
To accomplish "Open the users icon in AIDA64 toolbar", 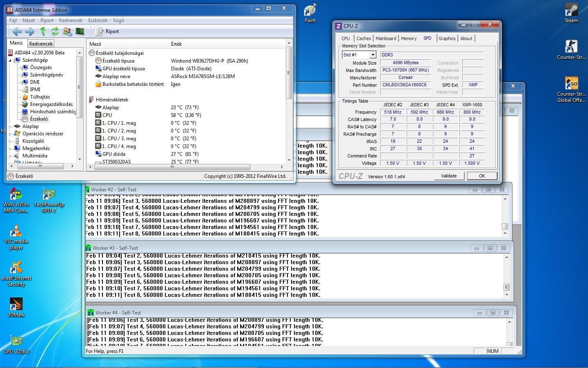I will click(x=67, y=31).
